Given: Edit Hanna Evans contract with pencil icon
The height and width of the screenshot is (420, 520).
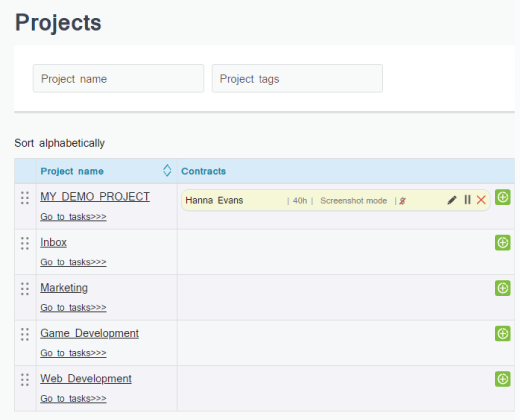Looking at the screenshot, I should [451, 200].
